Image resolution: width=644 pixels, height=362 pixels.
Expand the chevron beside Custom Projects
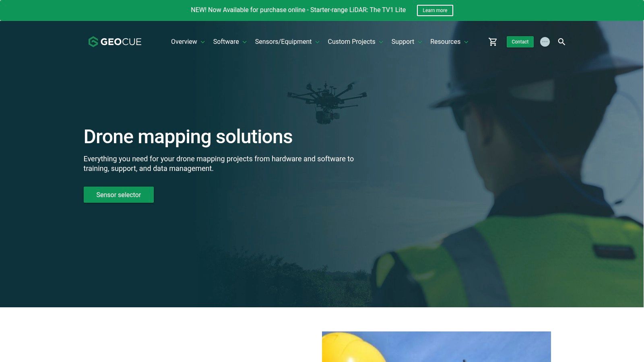pos(381,42)
